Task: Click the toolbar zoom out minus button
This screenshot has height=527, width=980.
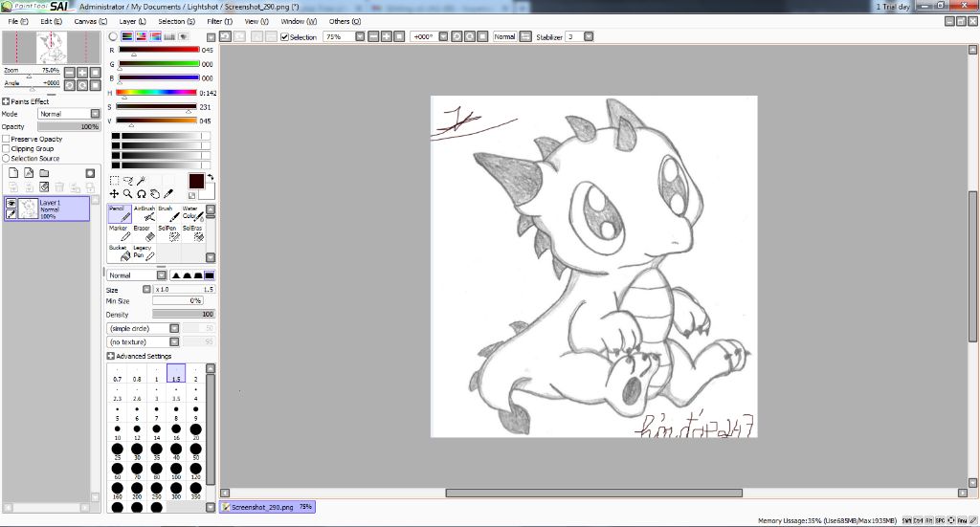Action: tap(373, 37)
